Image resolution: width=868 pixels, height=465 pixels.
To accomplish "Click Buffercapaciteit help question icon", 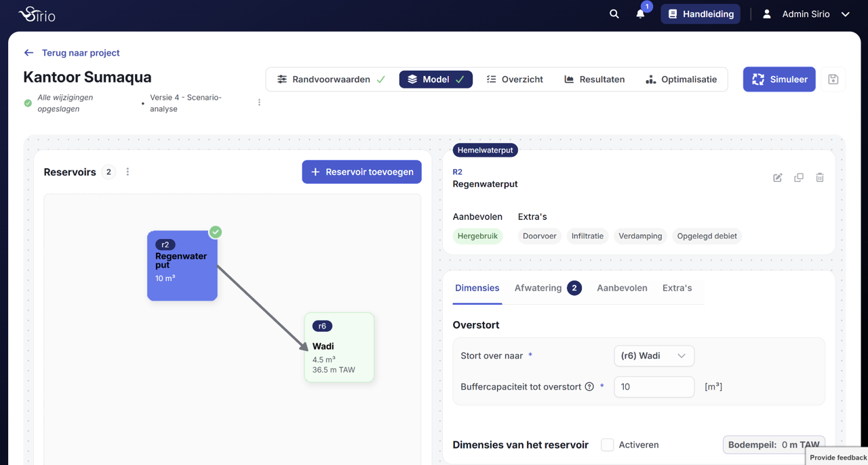I will pos(589,387).
